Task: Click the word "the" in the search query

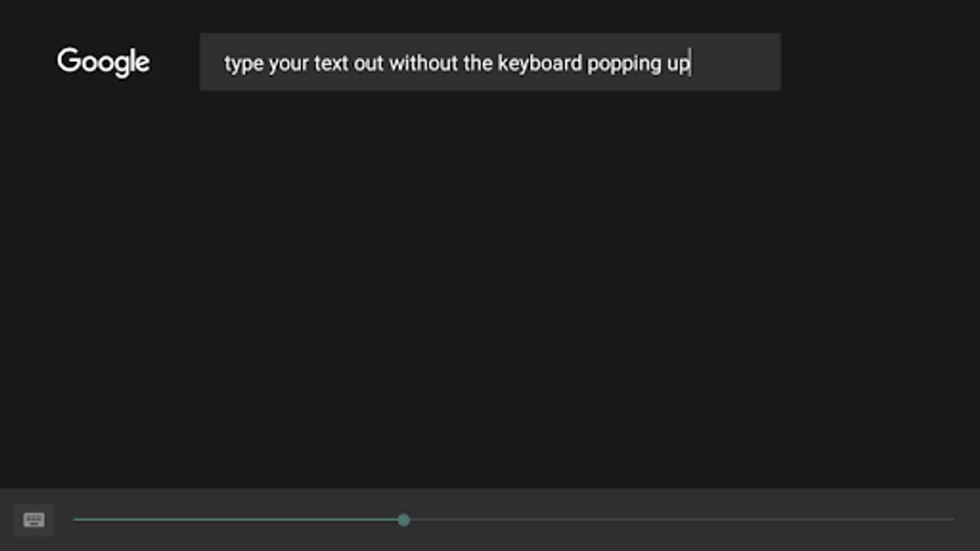Action: pos(478,63)
